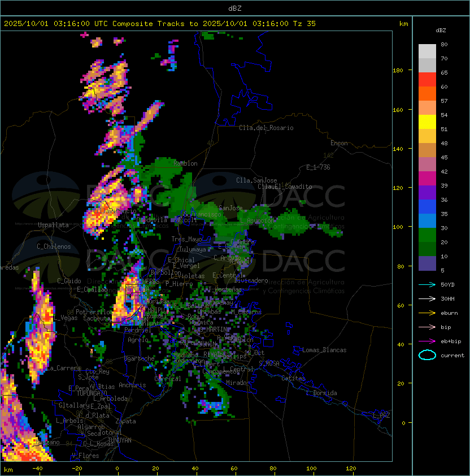
Task: Click the 'dBZ' label above the color scale
Action: (x=441, y=31)
